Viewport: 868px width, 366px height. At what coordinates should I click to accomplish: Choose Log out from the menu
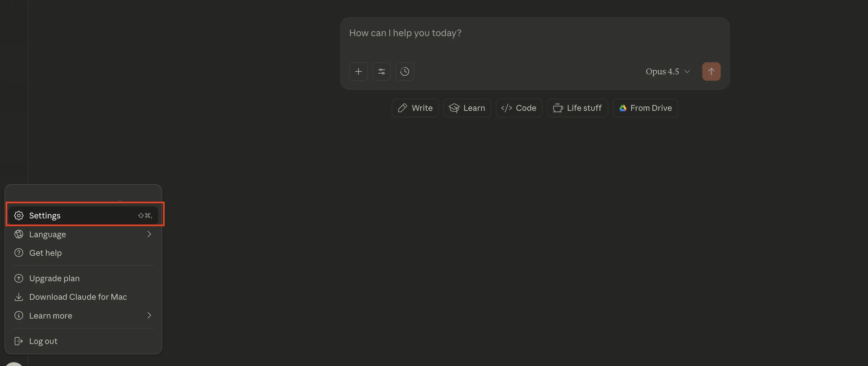pos(43,341)
